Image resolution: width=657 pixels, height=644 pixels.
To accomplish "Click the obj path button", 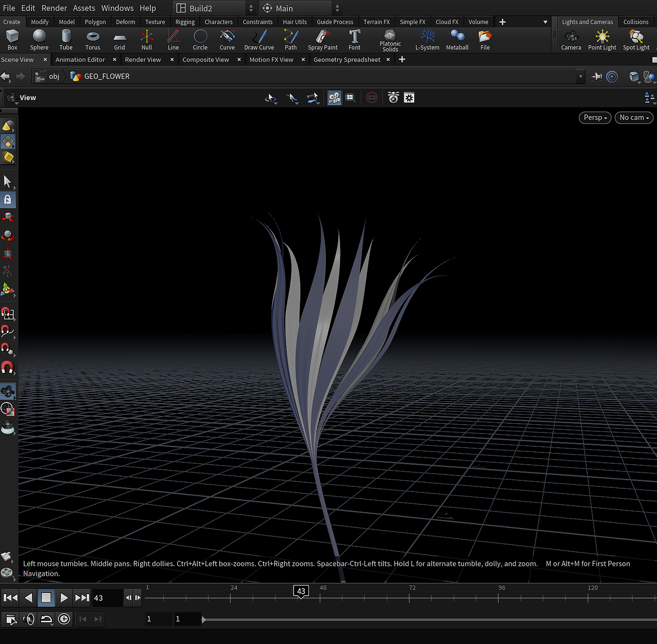I will coord(48,77).
